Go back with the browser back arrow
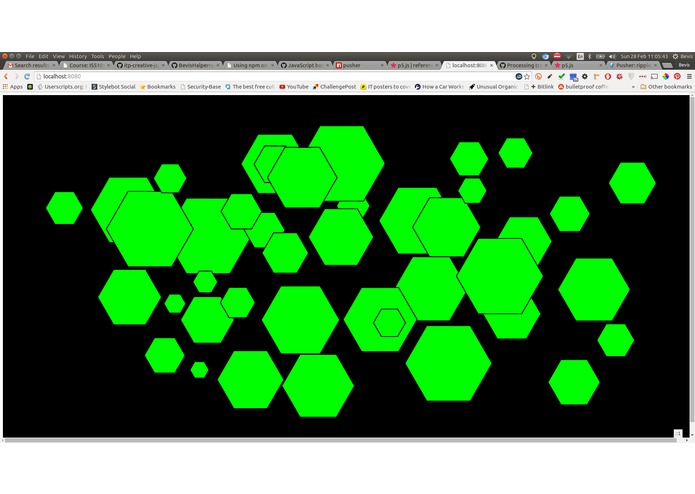Viewport: 695px width, 494px height. [6, 77]
